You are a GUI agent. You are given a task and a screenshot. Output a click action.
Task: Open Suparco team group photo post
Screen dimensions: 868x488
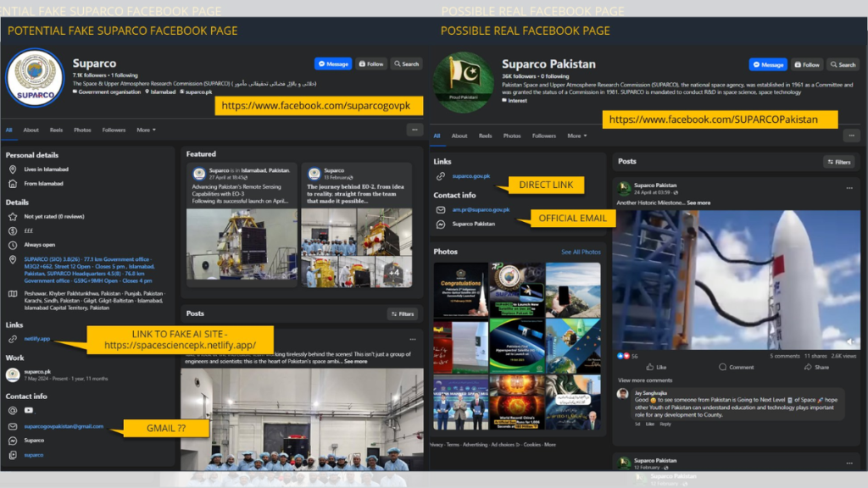302,419
